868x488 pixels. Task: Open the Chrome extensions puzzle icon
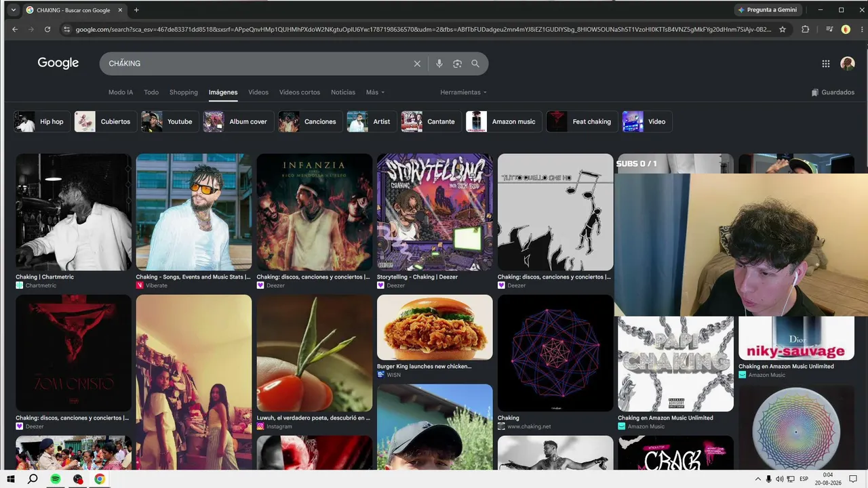pos(806,29)
